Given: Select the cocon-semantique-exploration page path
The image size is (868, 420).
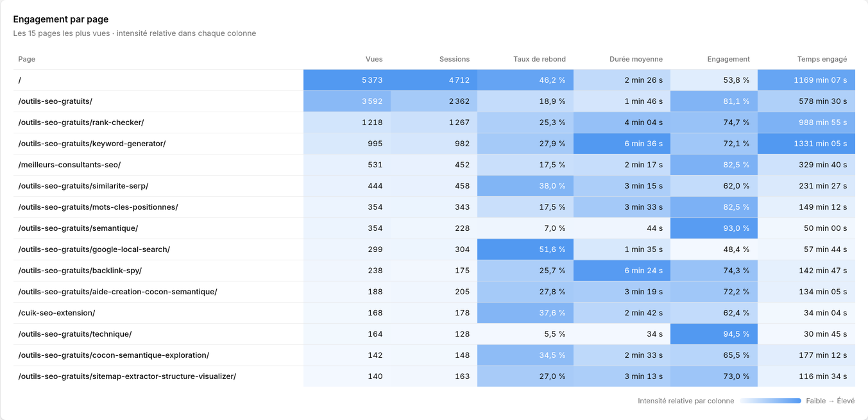Looking at the screenshot, I should coord(114,355).
